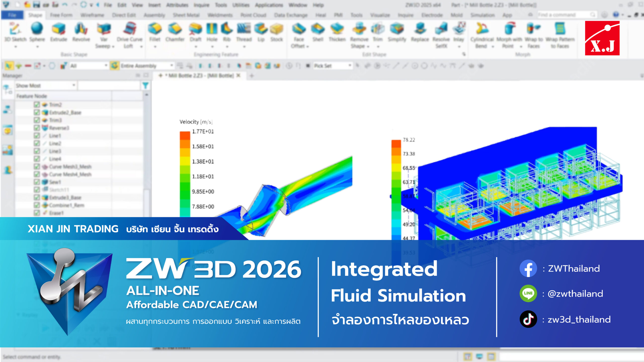
Task: Open the Cylindrical Bend morph tool
Action: coord(482,29)
